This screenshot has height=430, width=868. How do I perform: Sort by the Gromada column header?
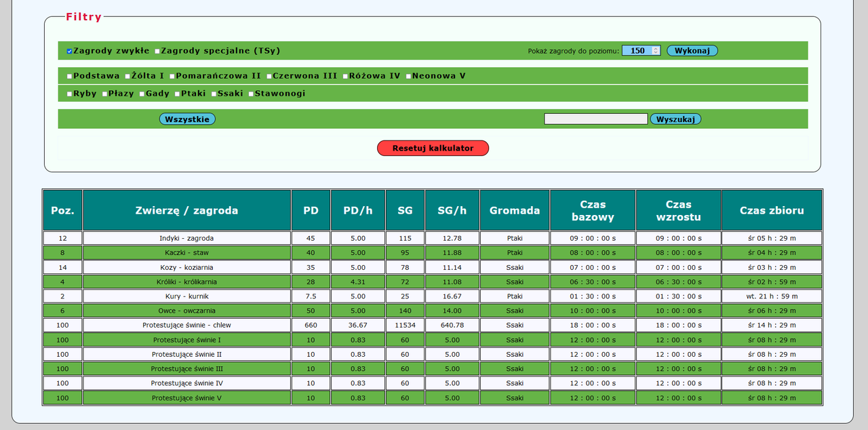point(515,210)
